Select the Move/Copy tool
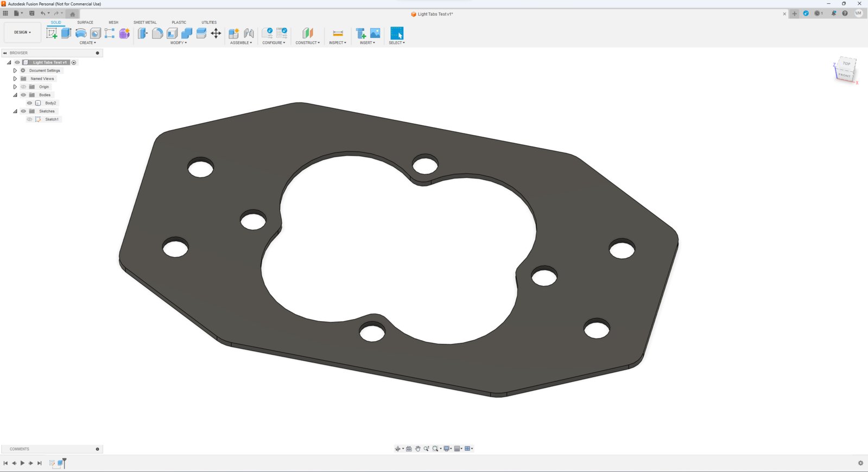The image size is (868, 472). click(x=216, y=34)
